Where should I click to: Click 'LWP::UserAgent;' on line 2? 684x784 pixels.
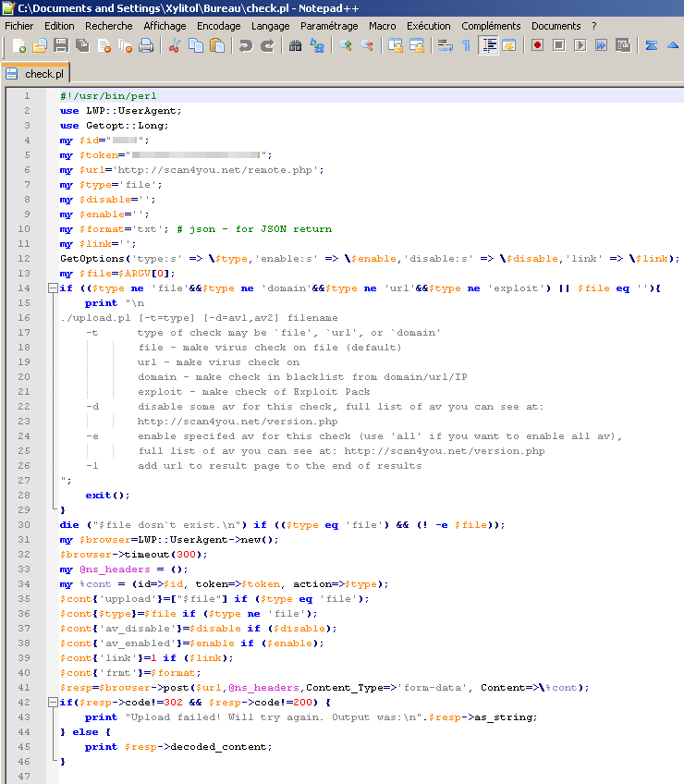[x=134, y=111]
